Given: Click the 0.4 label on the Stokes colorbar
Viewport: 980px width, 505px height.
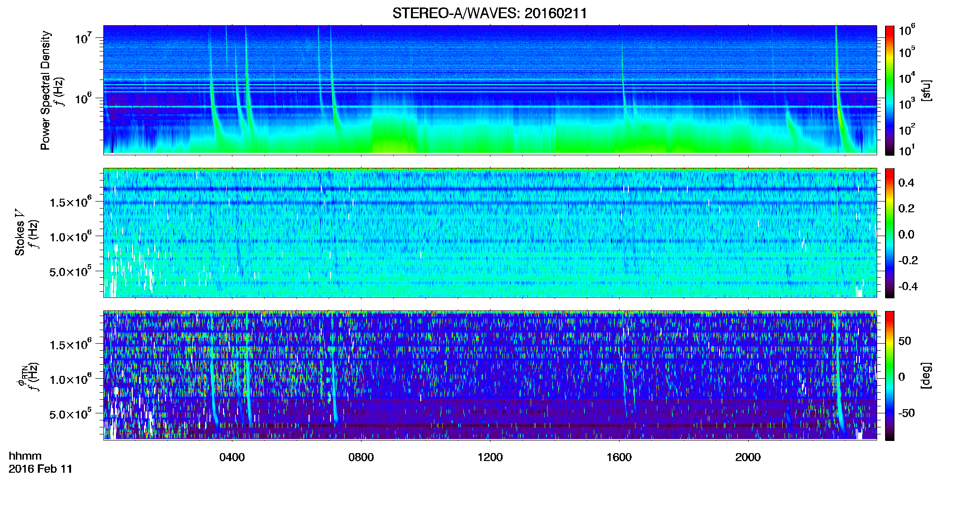Looking at the screenshot, I should pos(906,183).
